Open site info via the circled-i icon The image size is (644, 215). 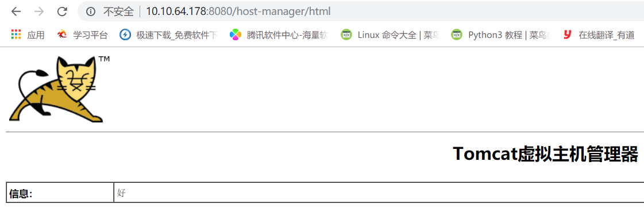point(91,12)
